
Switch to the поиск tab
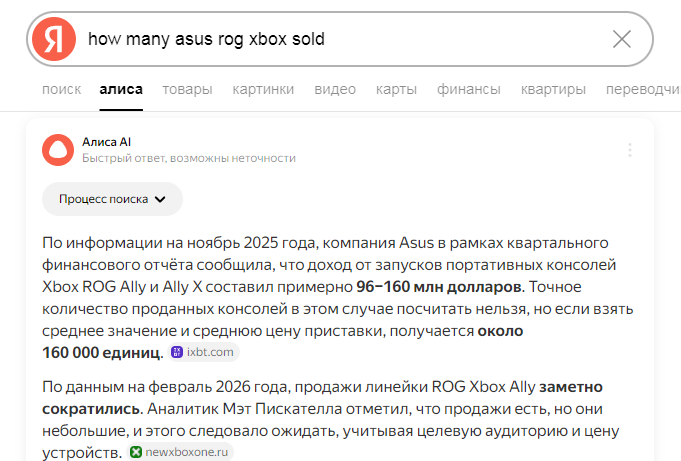tap(62, 89)
